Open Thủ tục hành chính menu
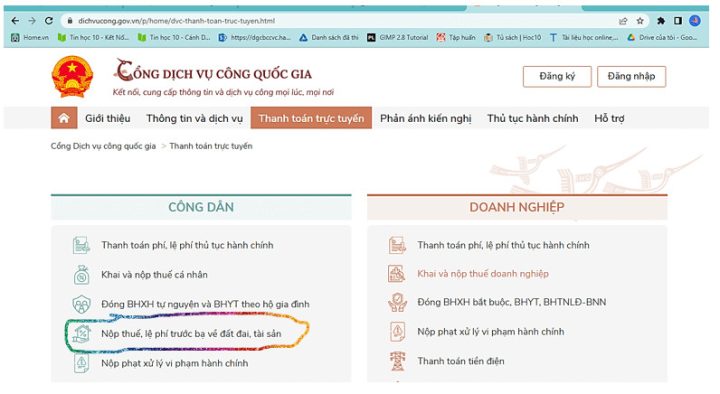Image resolution: width=720 pixels, height=394 pixels. 533,118
